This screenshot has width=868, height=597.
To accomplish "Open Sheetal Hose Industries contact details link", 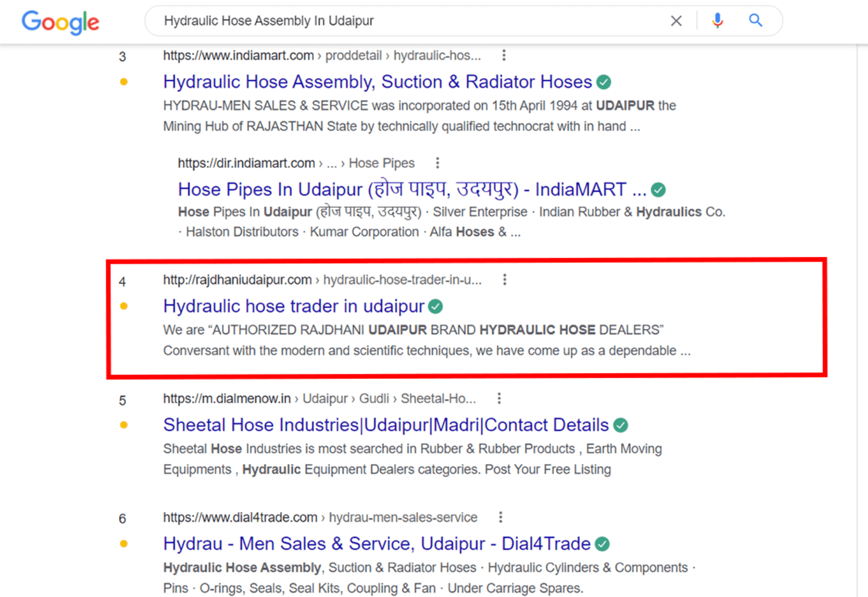I will pos(386,425).
